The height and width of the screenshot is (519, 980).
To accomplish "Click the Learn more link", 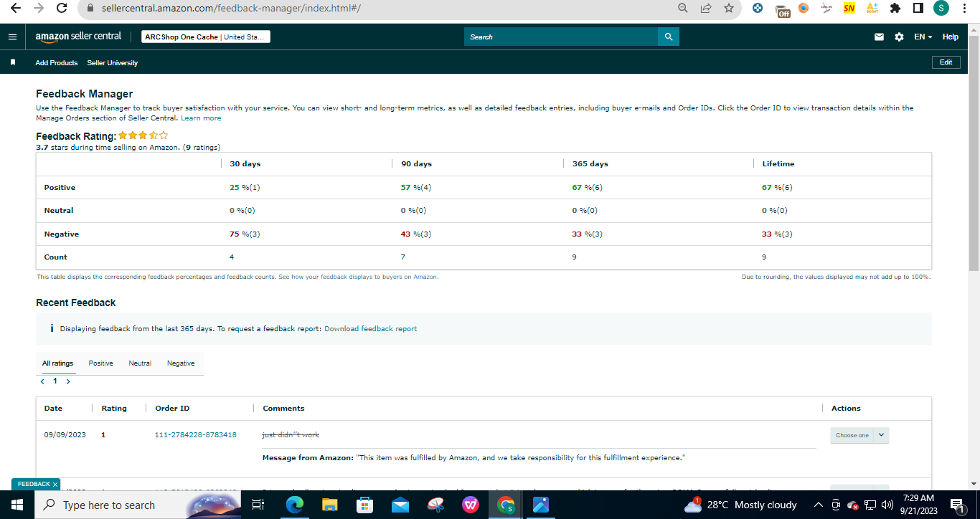I will pyautogui.click(x=201, y=118).
